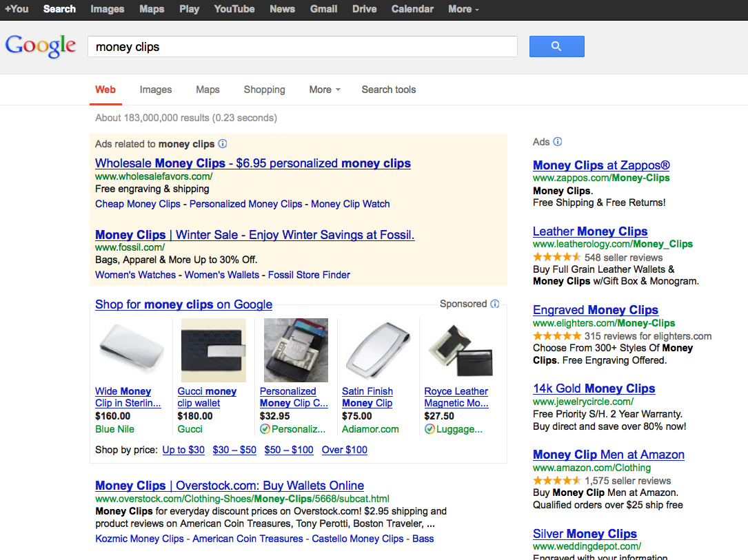Open American Coin Treasures sitelink
Viewport: 748px width, 560px height.
247,539
